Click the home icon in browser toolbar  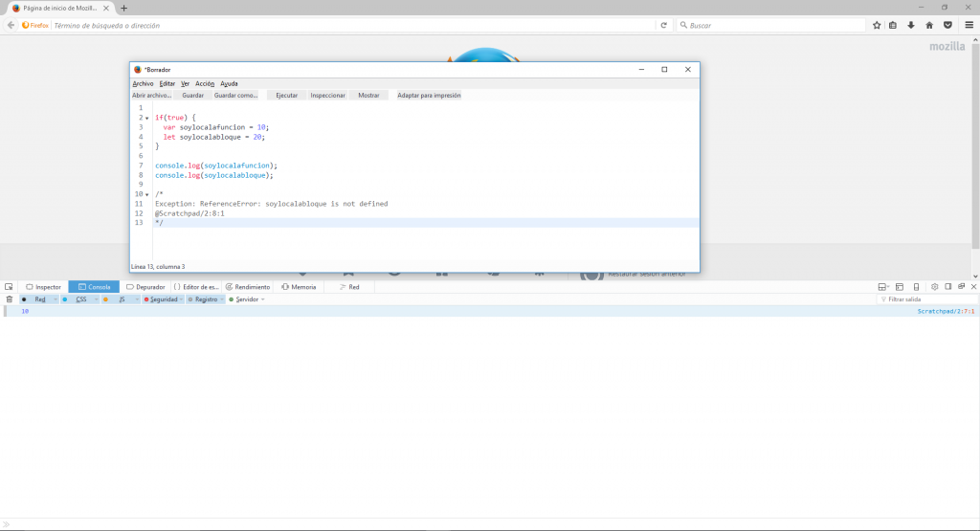point(928,25)
